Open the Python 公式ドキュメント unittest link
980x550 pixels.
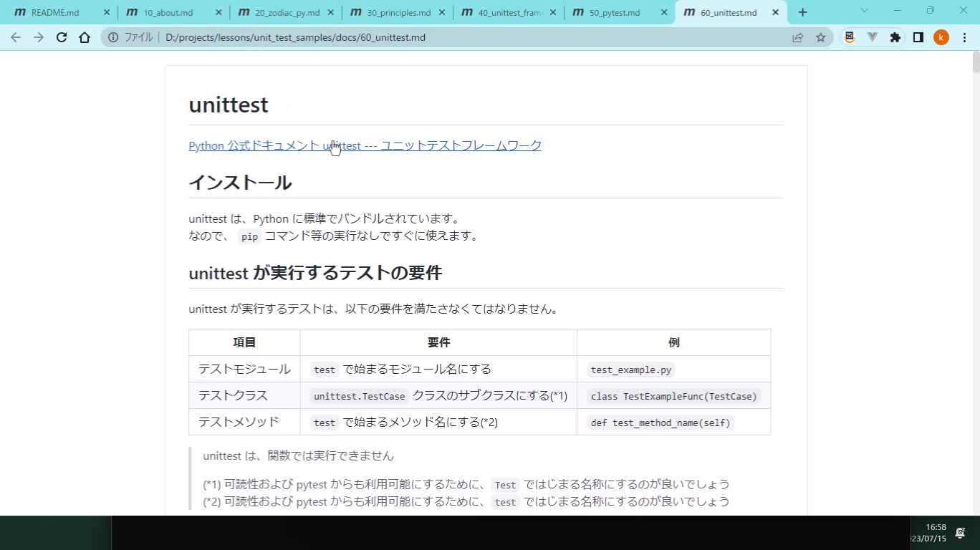coord(365,145)
